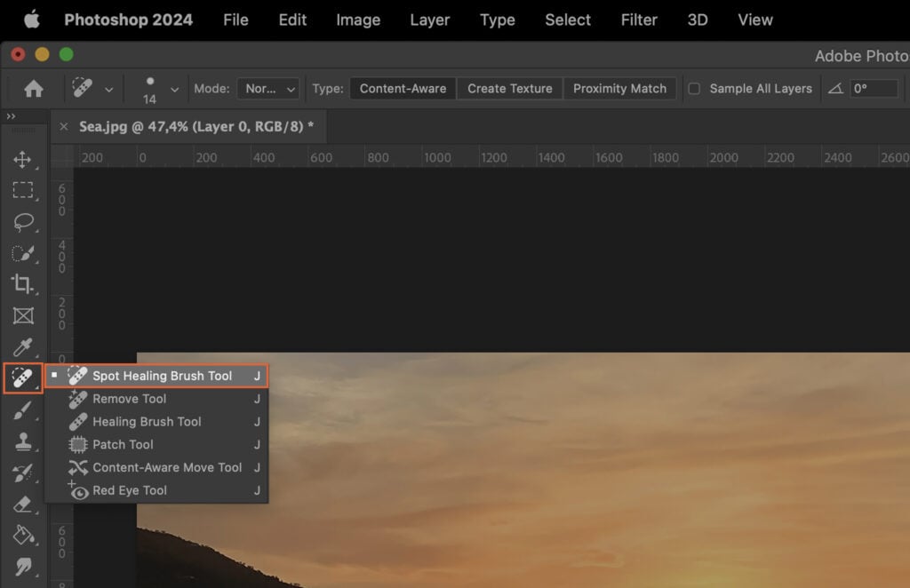
Task: Click the Home icon in the options bar
Action: [x=35, y=89]
